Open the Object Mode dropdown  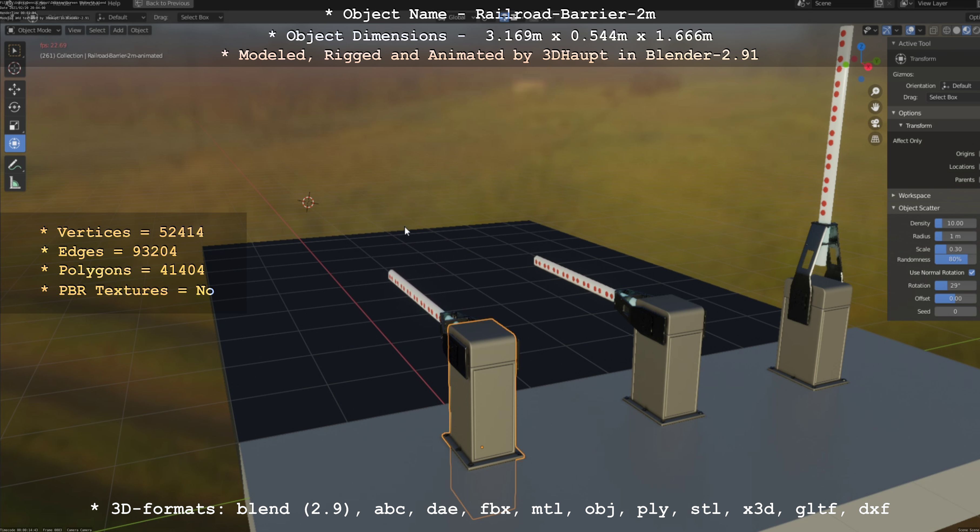point(34,31)
